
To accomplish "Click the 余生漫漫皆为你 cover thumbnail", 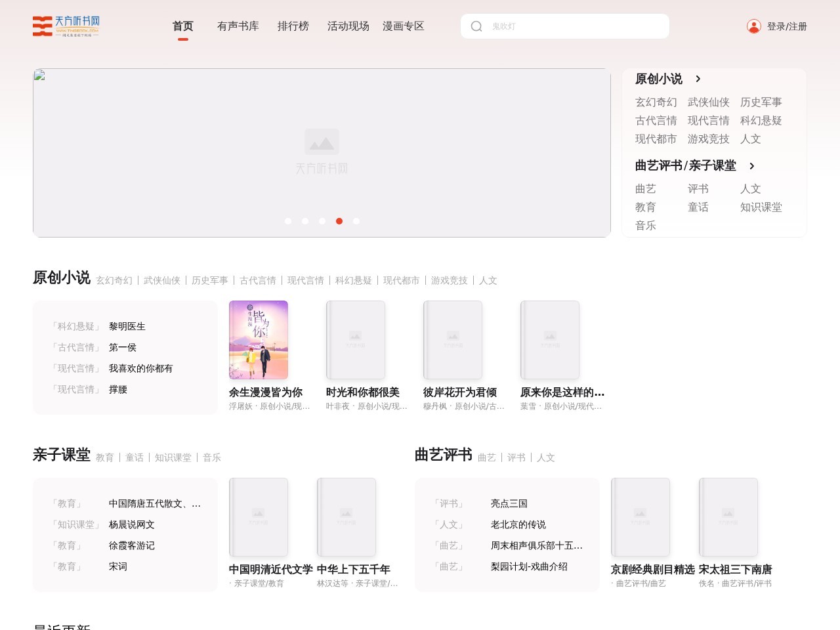I will [258, 340].
